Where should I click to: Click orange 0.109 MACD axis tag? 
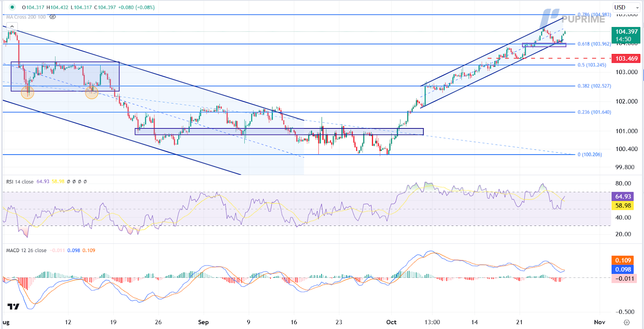[623, 260]
